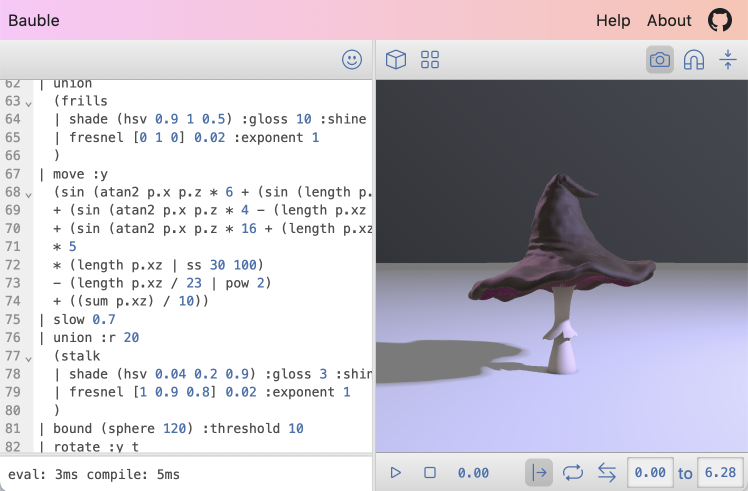The image size is (748, 491).
Task: Switch to the four-square quad view
Action: 430,60
